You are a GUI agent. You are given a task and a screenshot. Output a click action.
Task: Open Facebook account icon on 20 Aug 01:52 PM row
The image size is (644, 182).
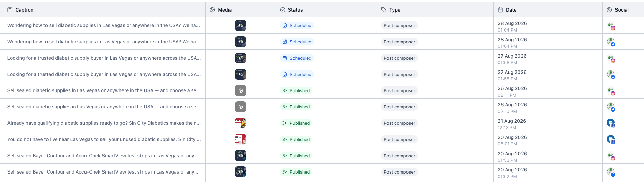coord(611,172)
